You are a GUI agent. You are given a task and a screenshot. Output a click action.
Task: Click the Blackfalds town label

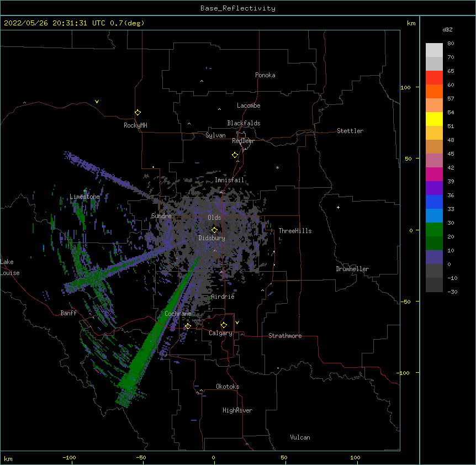pyautogui.click(x=244, y=123)
